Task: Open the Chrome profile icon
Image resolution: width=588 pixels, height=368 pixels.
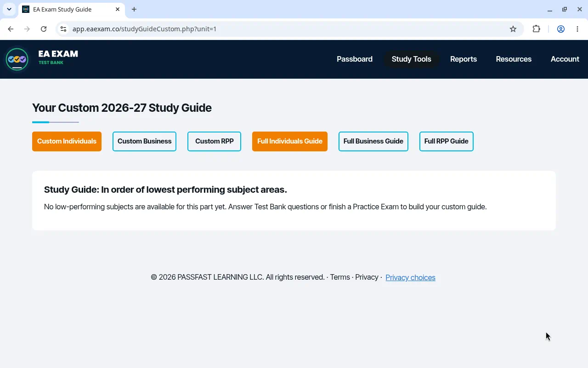Action: click(x=561, y=29)
